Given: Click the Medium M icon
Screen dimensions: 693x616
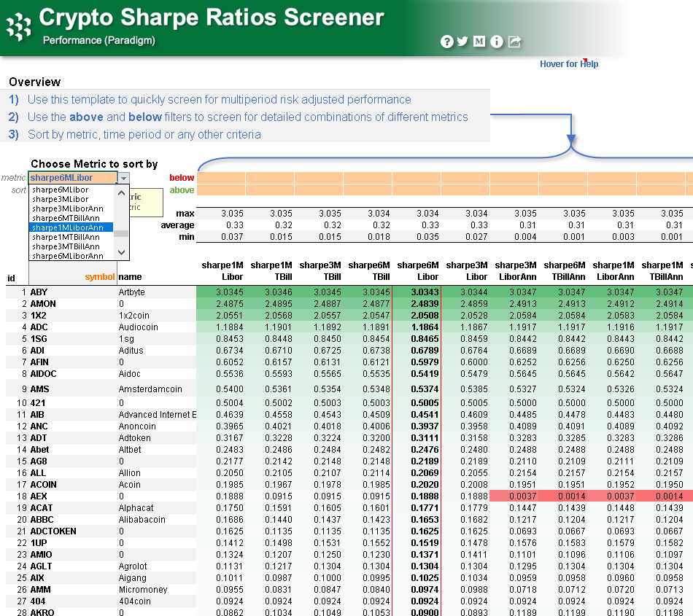Looking at the screenshot, I should coord(479,41).
